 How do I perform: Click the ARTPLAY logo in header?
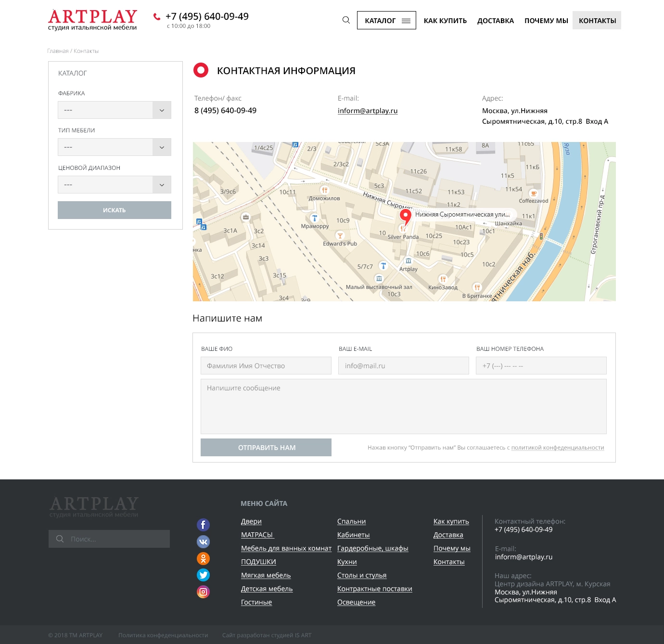click(x=92, y=20)
